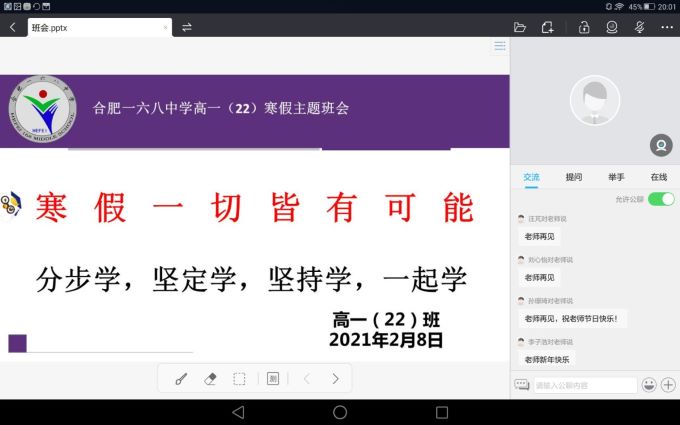Screen dimensions: 680x425
Task: Go to next slide with right arrow
Action: [335, 379]
